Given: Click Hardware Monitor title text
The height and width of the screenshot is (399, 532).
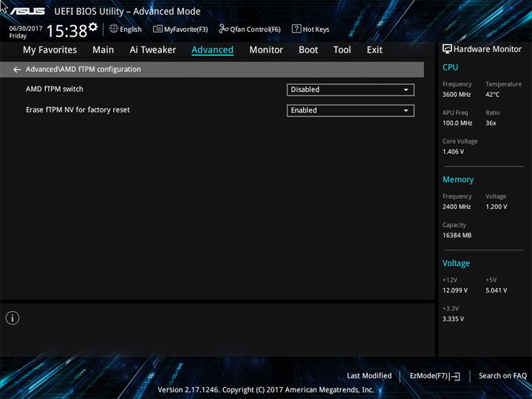Looking at the screenshot, I should 488,50.
